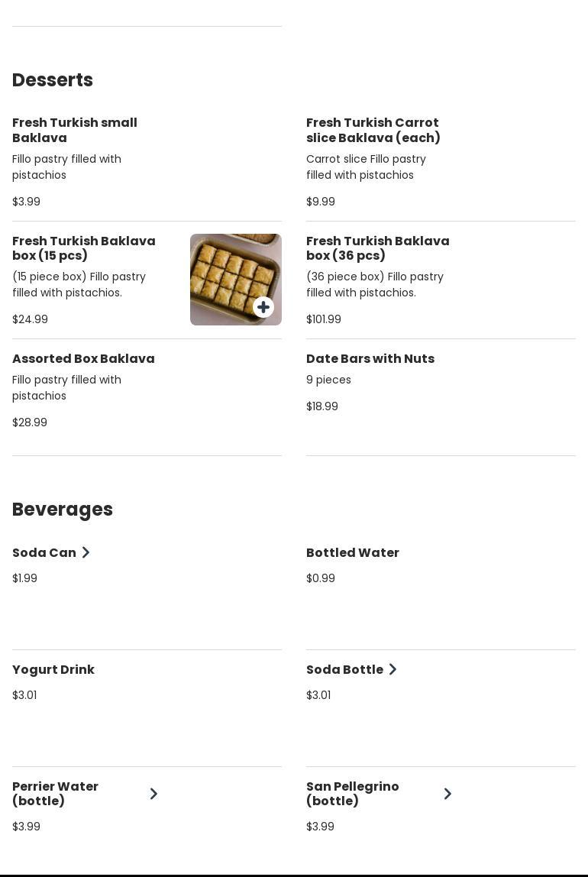Click the Soda Bottle title

[x=344, y=669]
